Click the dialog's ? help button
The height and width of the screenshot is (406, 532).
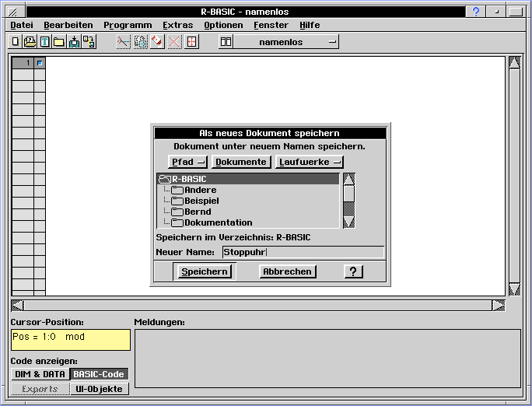point(353,271)
